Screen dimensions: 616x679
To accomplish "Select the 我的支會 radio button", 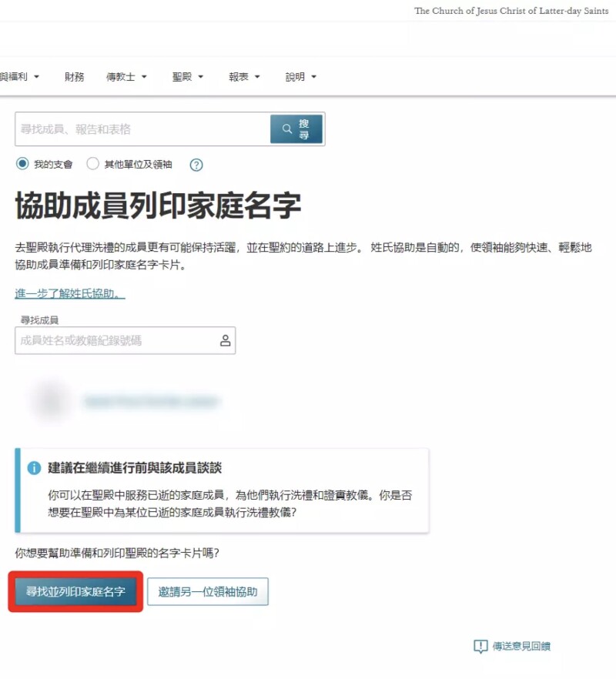I will 22,164.
